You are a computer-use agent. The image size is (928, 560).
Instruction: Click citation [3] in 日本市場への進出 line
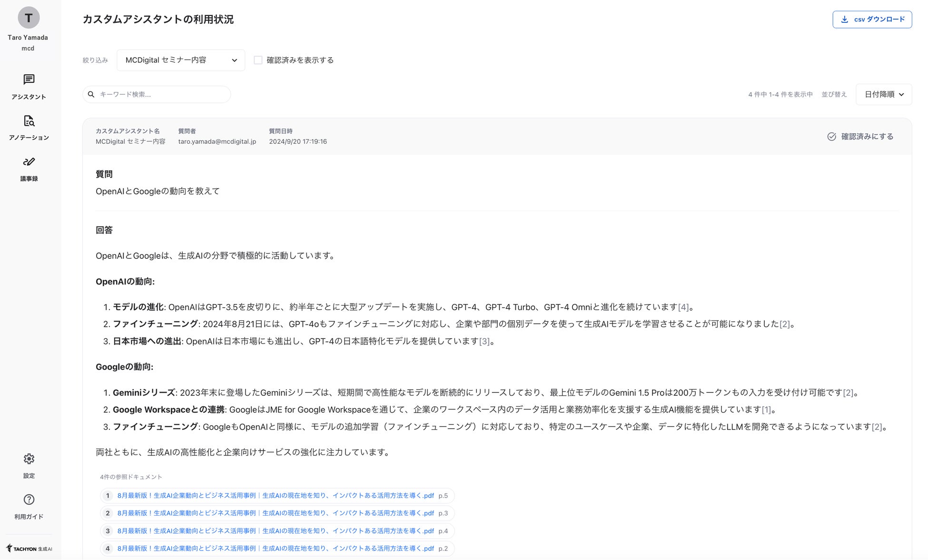point(484,342)
